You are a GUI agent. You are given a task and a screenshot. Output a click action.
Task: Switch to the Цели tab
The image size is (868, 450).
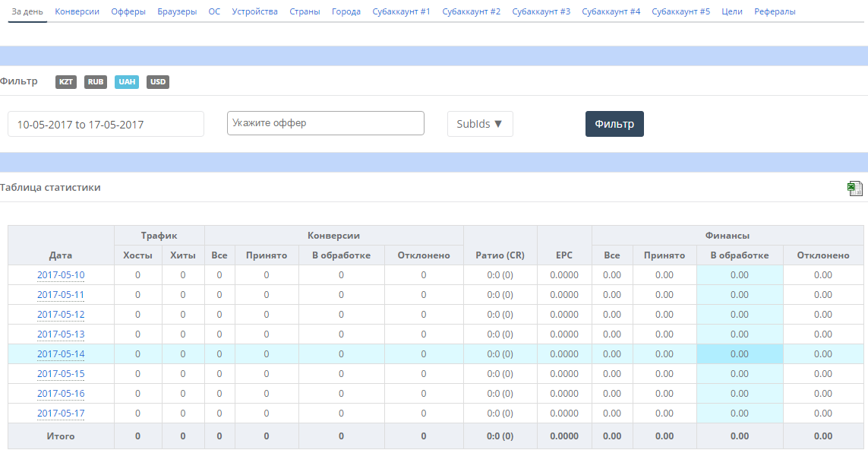point(732,11)
